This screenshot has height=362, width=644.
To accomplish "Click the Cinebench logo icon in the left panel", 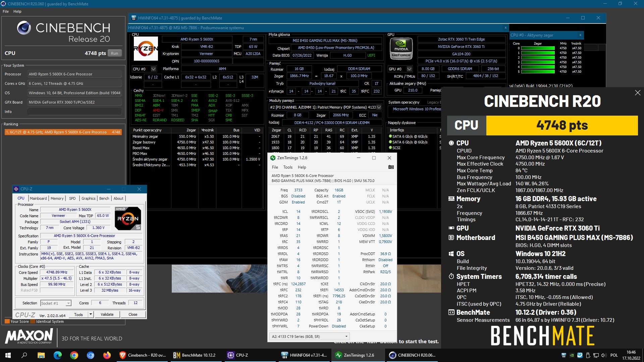I will 24,28.
